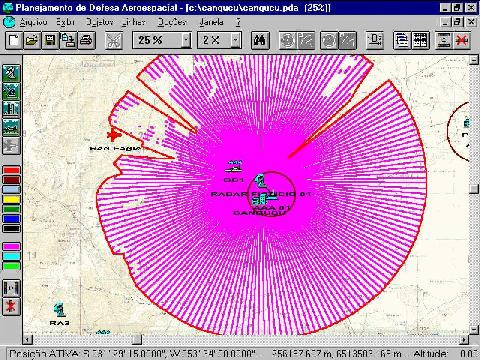
Task: Open the Arquivo menu
Action: [33, 22]
